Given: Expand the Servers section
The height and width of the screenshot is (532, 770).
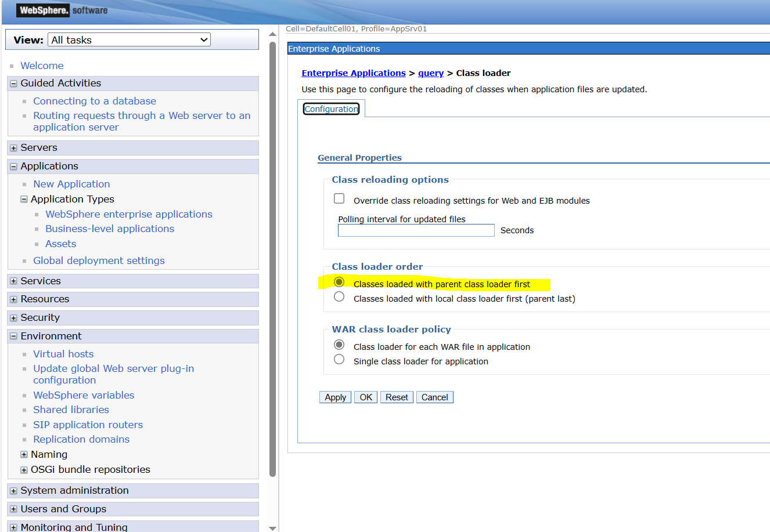Looking at the screenshot, I should coord(13,148).
